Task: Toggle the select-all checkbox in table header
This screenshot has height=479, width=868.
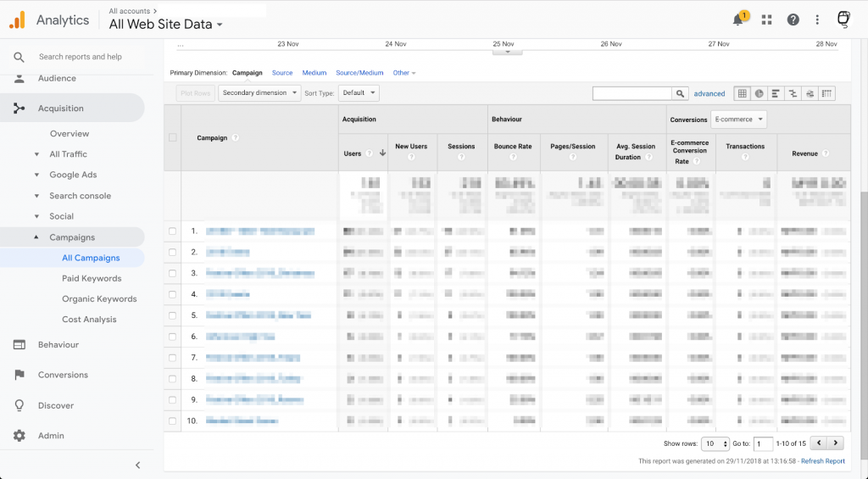Action: pyautogui.click(x=173, y=137)
